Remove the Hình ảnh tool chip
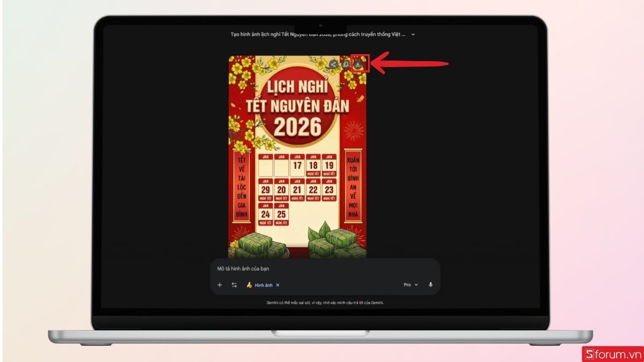Viewport: 644px width, 362px height. [277, 285]
